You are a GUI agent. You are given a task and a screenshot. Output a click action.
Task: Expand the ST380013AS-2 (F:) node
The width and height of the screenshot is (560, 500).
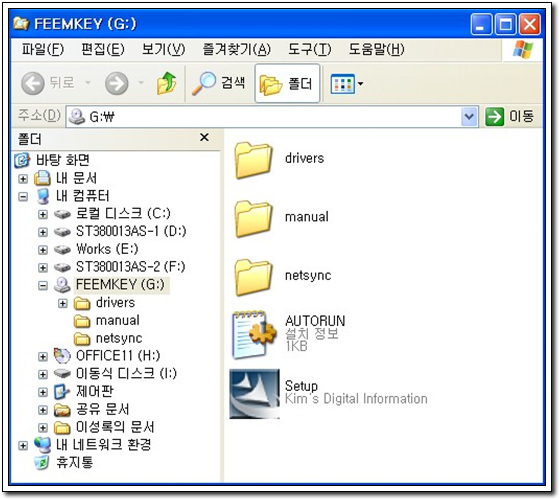[x=43, y=268]
